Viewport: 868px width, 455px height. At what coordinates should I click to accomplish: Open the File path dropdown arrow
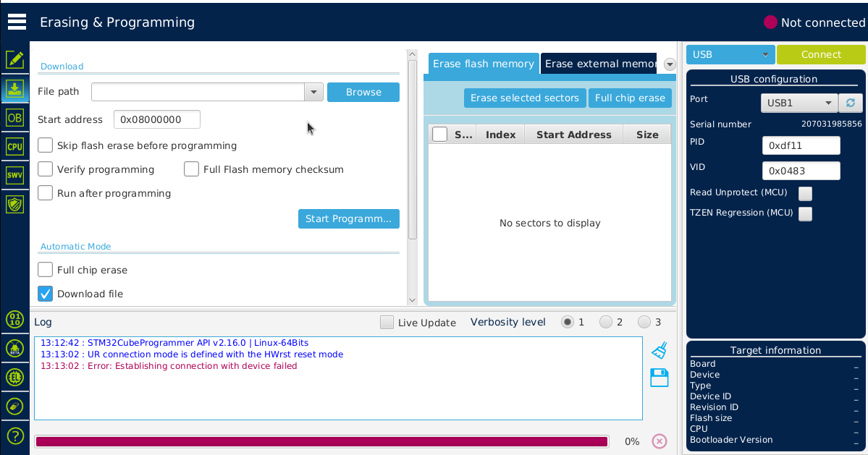pyautogui.click(x=313, y=92)
